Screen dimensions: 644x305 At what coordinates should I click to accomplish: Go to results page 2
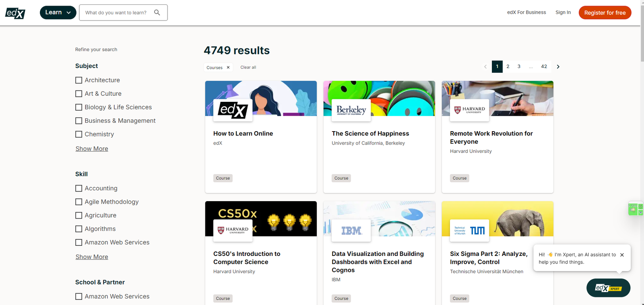[x=508, y=66]
